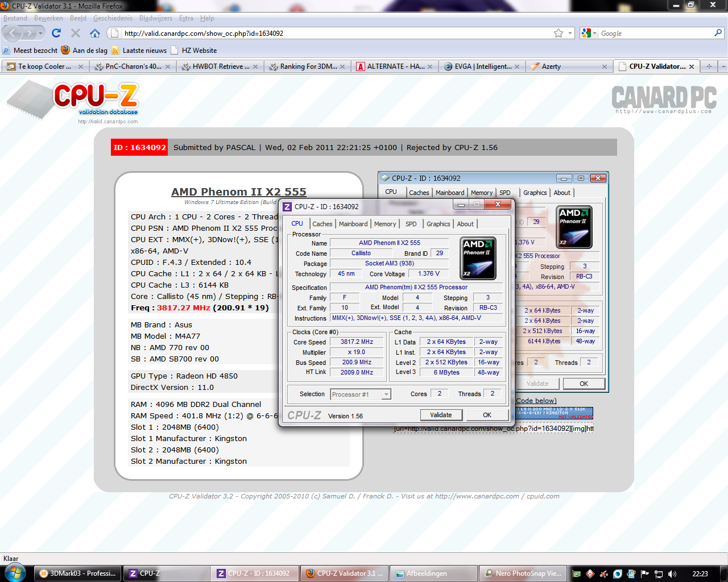
Task: Switch to PnC-Charon's browser tab
Action: [133, 66]
